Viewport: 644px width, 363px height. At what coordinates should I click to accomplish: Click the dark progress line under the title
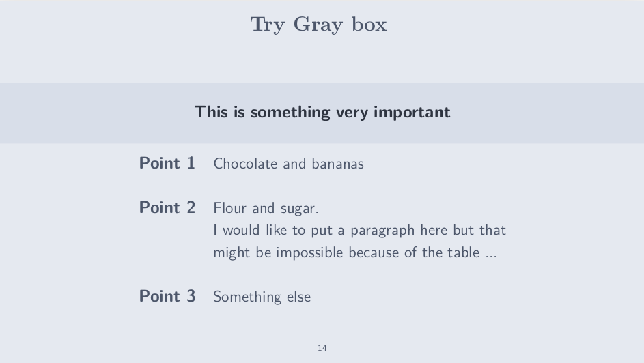(68, 46)
